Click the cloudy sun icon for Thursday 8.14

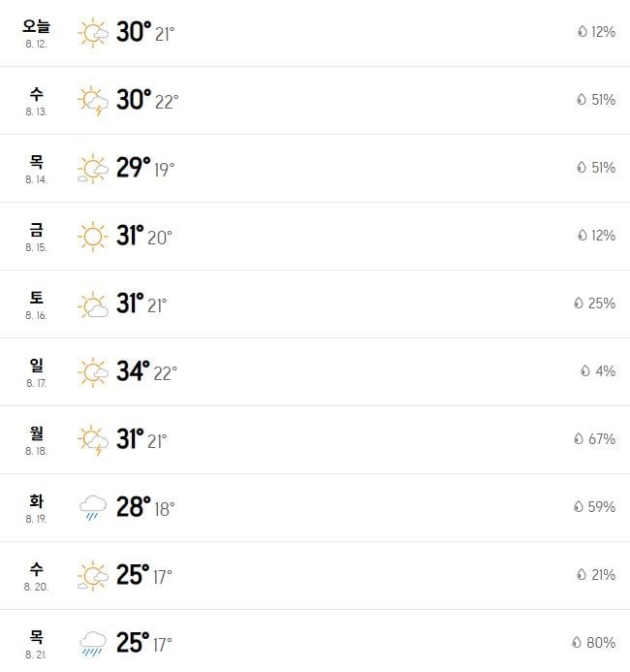tap(93, 169)
